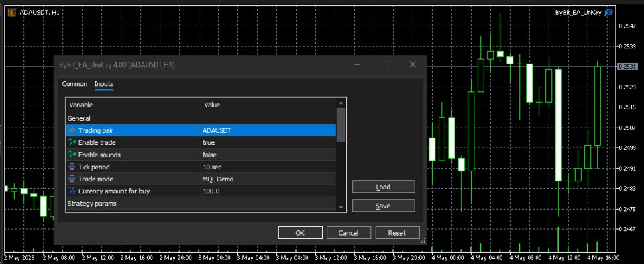Click the Variable column header

(133, 105)
